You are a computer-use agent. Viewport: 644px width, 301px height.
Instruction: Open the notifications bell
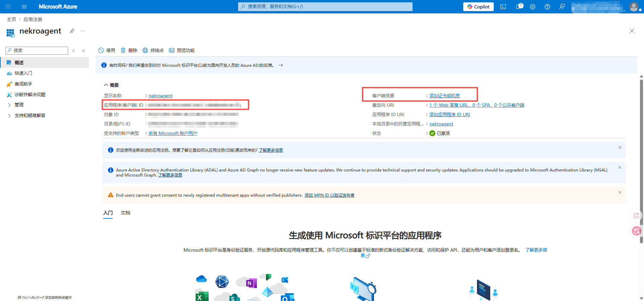pos(519,7)
